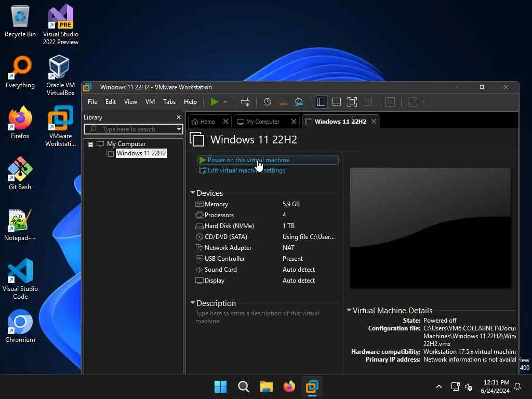
Task: Click the VM preview thumbnail
Action: coord(430,228)
